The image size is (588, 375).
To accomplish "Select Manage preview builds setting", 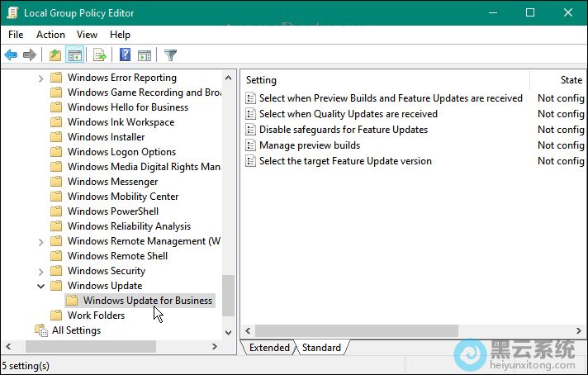I will click(x=310, y=145).
